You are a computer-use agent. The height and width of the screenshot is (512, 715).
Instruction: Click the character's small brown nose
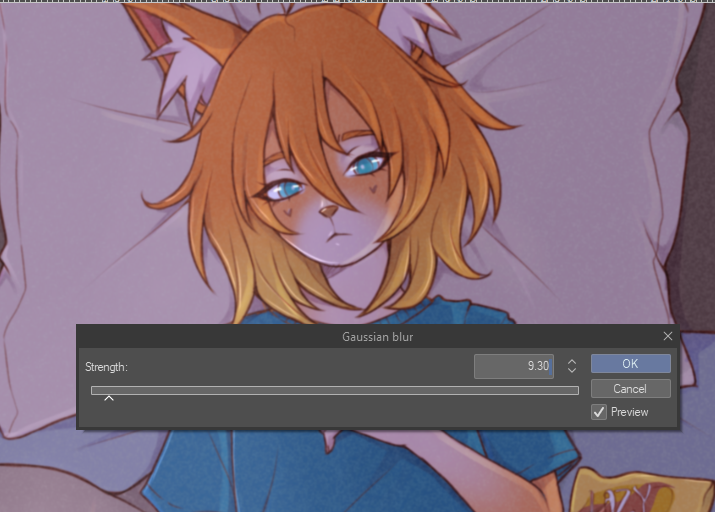pyautogui.click(x=329, y=211)
